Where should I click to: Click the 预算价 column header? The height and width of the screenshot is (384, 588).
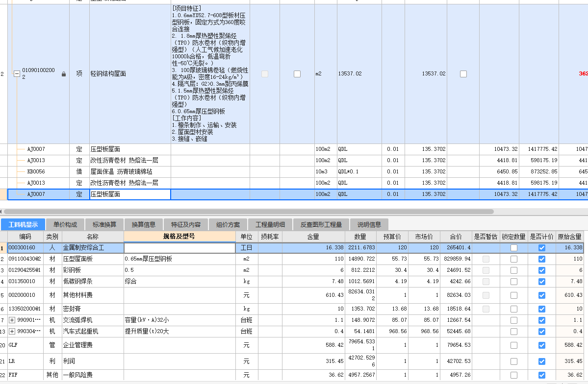pyautogui.click(x=392, y=237)
